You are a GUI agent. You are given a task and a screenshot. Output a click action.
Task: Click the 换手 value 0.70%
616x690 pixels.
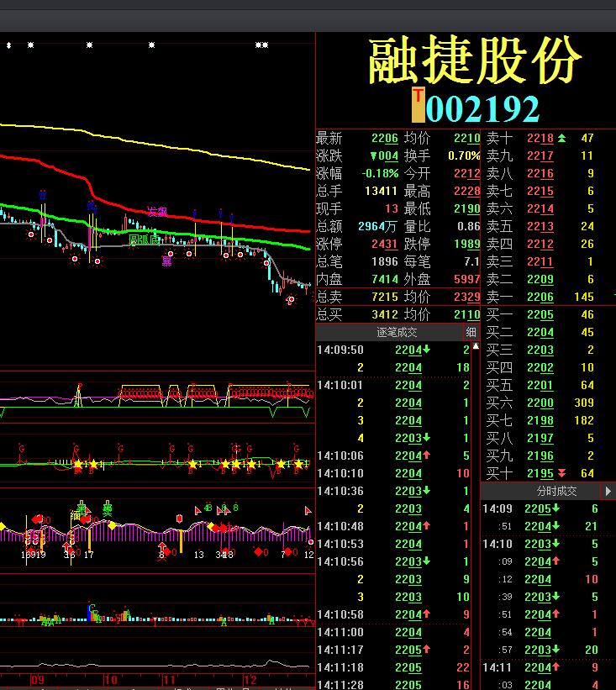point(464,155)
